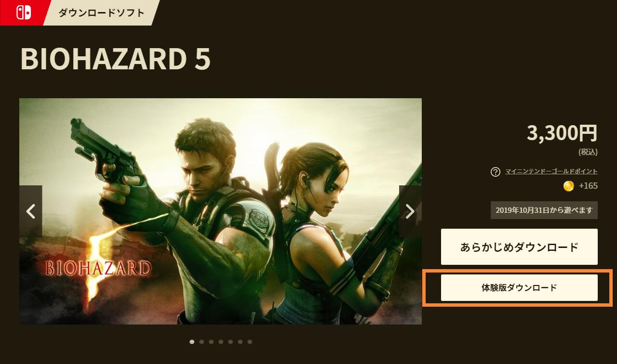
Task: Click the あらかじめダウンロード pre-download button
Action: pyautogui.click(x=519, y=247)
